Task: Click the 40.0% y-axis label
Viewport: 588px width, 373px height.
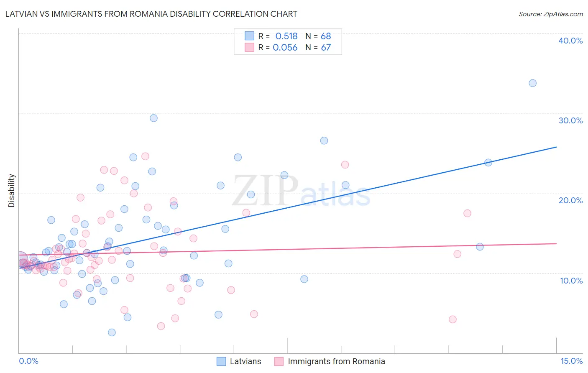Action: [x=570, y=41]
